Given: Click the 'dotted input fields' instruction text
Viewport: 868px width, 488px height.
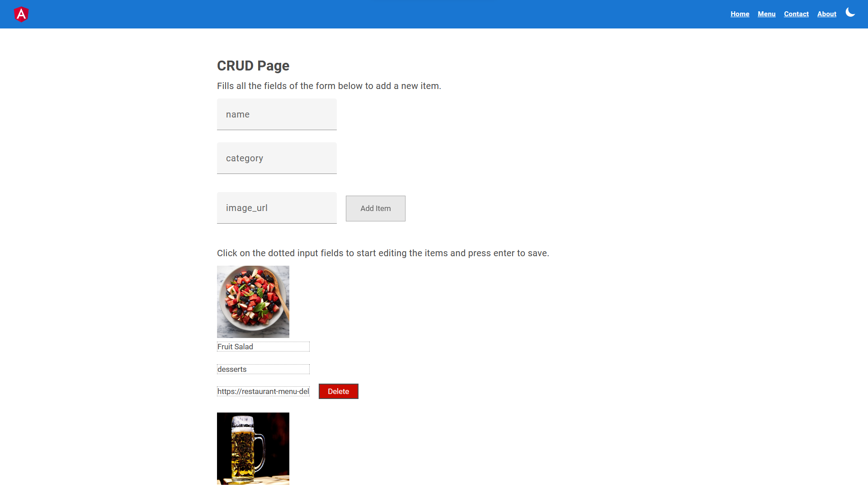Looking at the screenshot, I should click(382, 253).
